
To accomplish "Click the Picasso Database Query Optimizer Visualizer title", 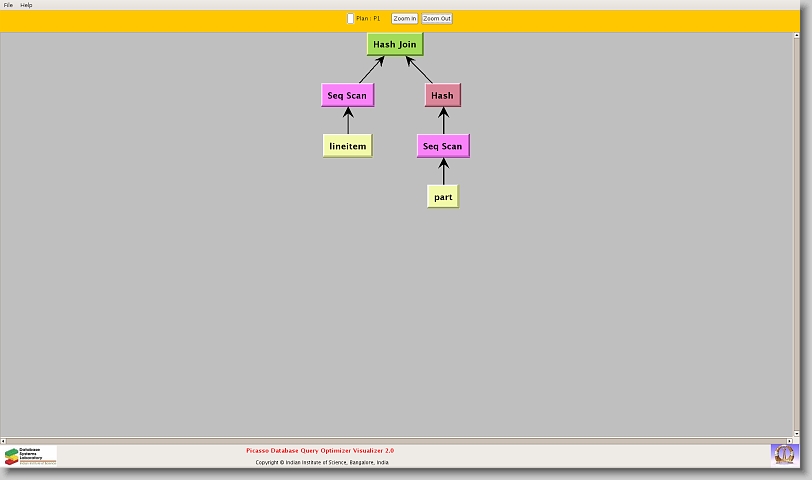I will 320,451.
